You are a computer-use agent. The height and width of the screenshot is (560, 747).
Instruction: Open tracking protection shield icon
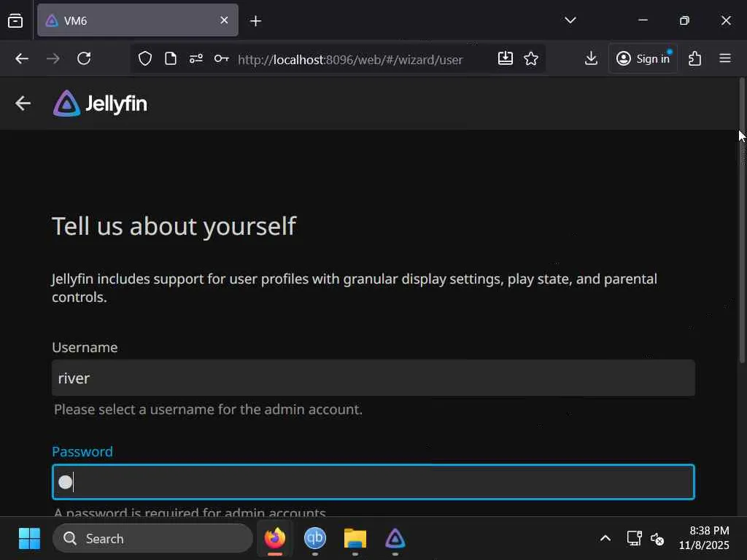(145, 58)
